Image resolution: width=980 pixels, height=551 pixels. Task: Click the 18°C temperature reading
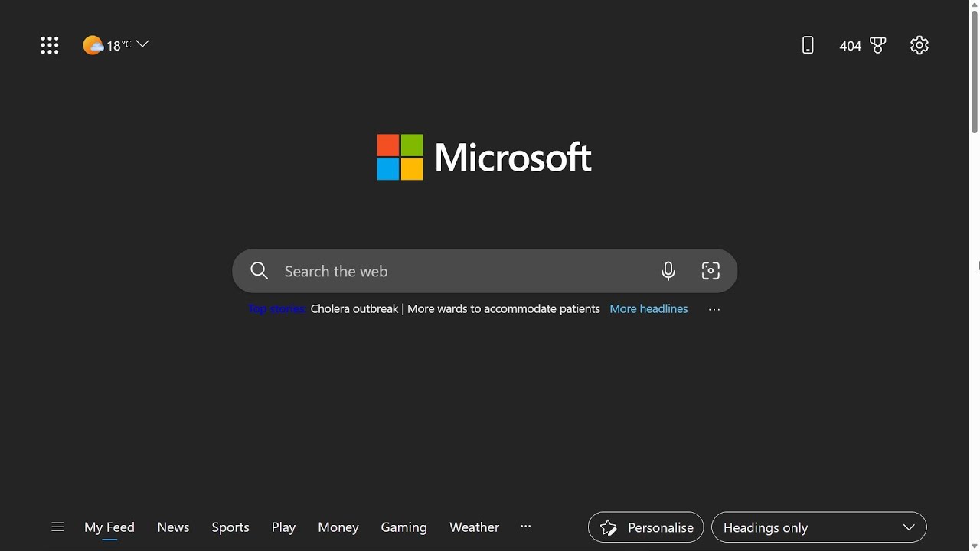coord(119,45)
